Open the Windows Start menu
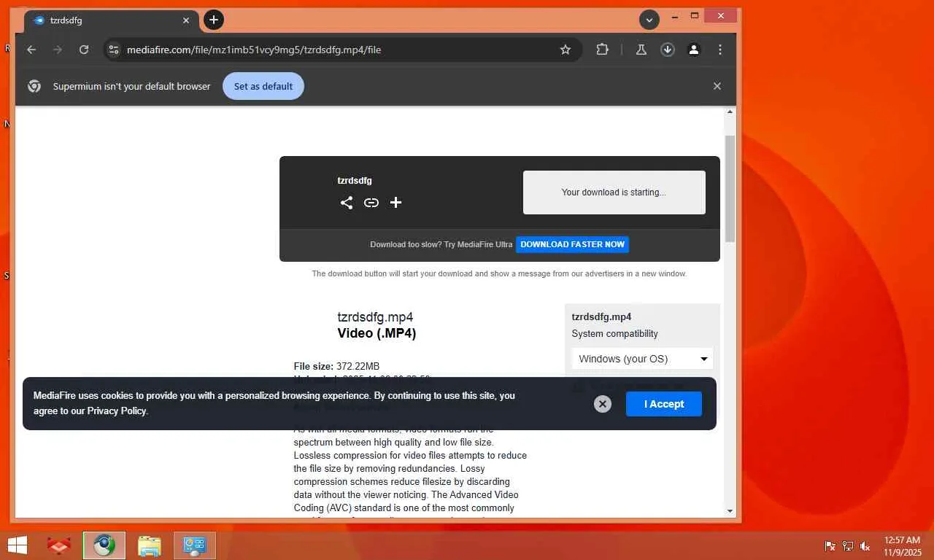Viewport: 934px width, 560px height. [17, 545]
